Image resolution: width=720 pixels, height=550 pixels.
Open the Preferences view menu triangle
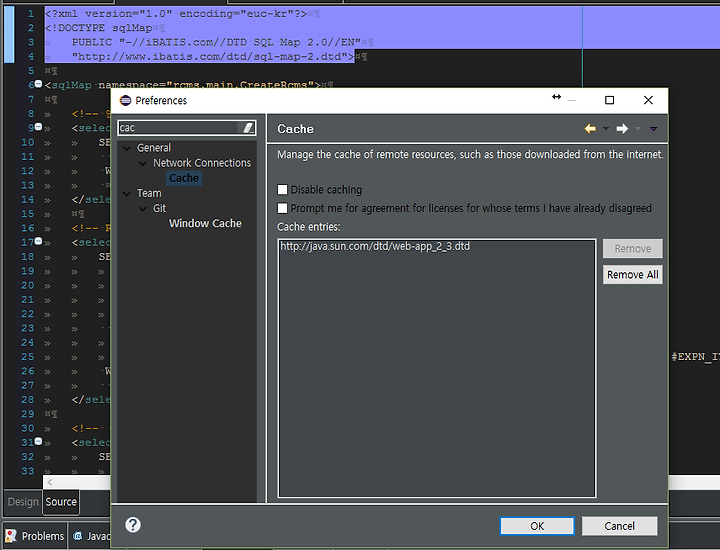click(x=653, y=129)
